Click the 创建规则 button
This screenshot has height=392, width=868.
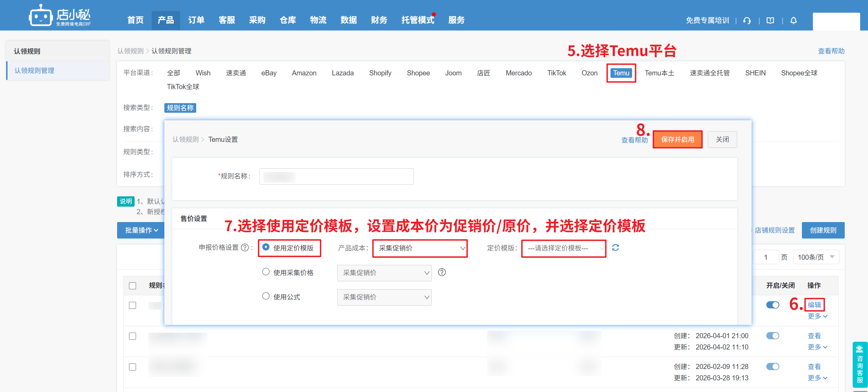pyautogui.click(x=823, y=230)
